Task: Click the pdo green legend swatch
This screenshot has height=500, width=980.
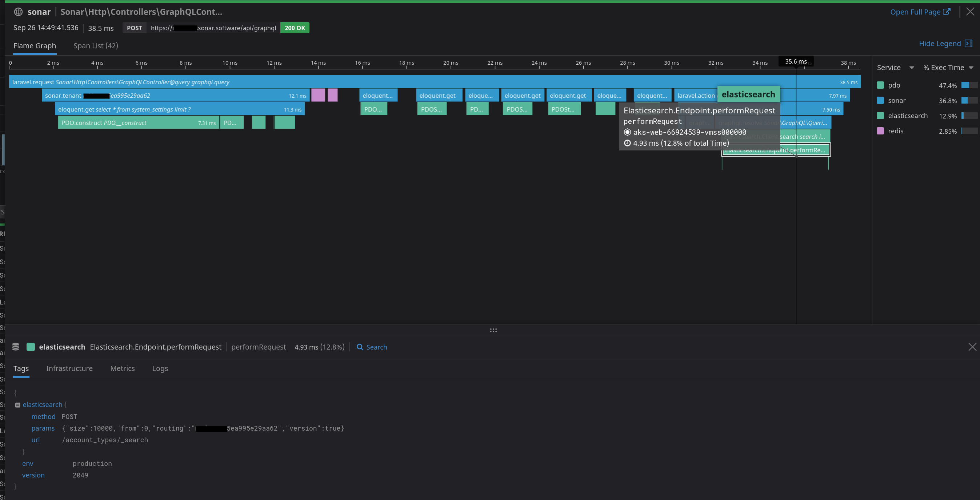Action: click(880, 85)
